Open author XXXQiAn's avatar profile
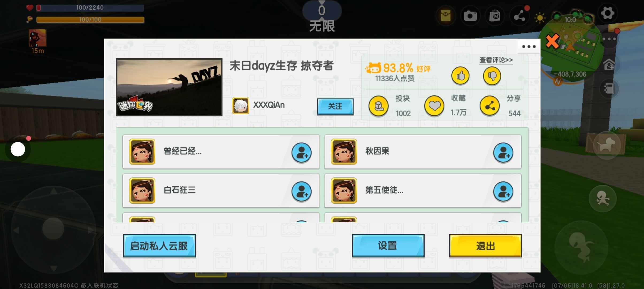This screenshot has height=289, width=644. coord(240,106)
